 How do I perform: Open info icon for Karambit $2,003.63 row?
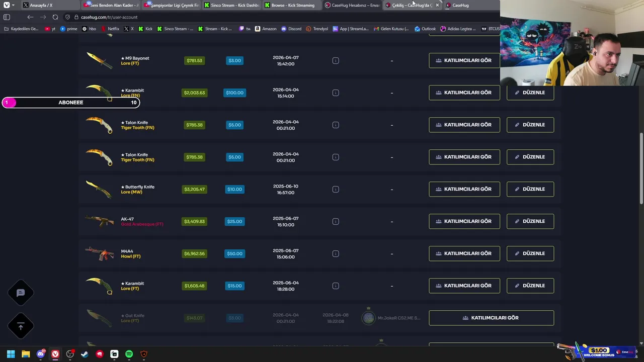336,93
